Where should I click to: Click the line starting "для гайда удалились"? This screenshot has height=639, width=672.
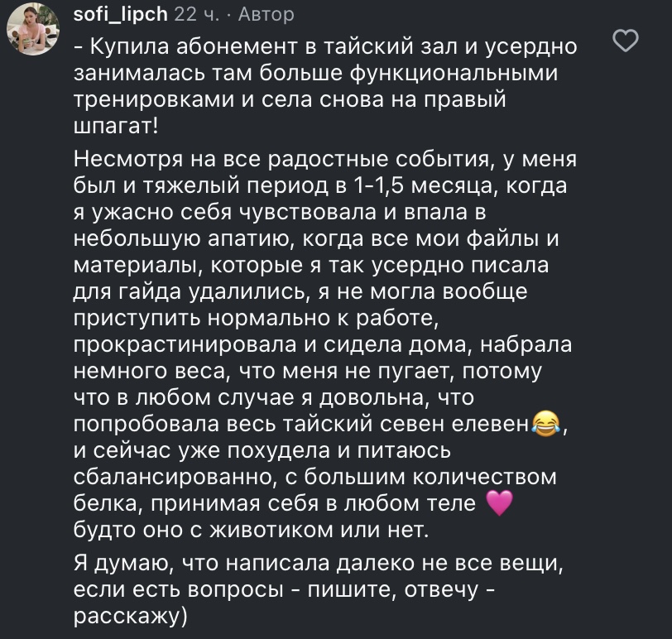pos(300,292)
